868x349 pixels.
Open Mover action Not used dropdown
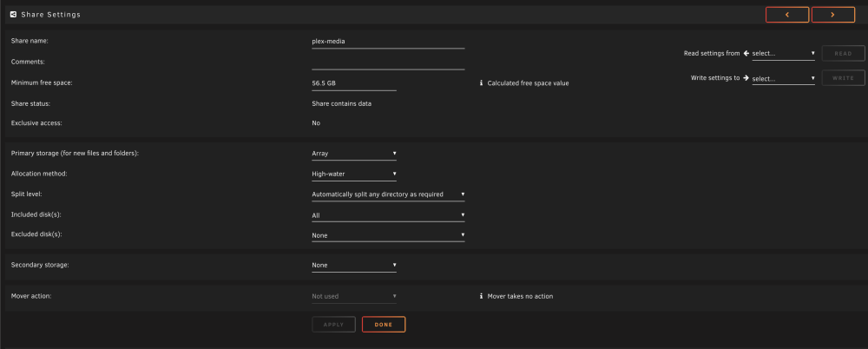pos(354,296)
